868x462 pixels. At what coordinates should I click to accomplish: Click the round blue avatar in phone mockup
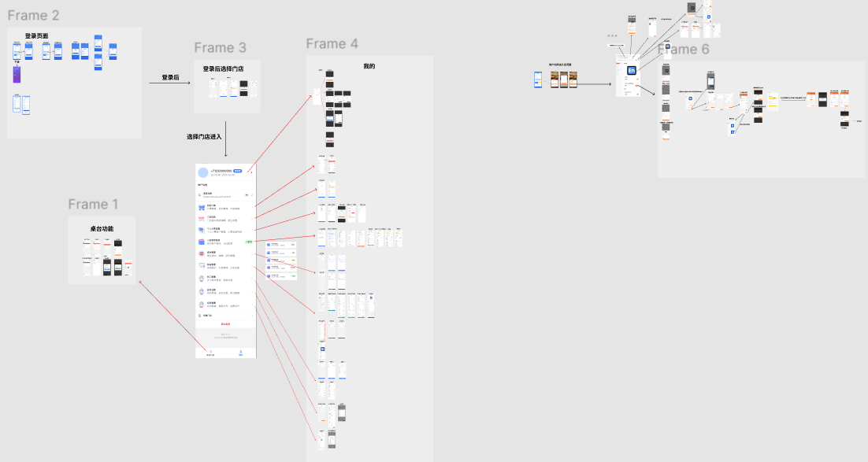203,172
